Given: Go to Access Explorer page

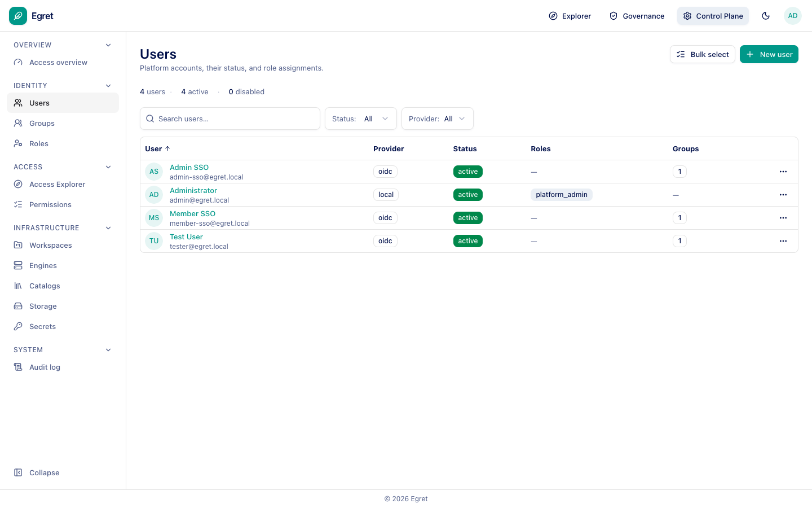Looking at the screenshot, I should [63, 184].
